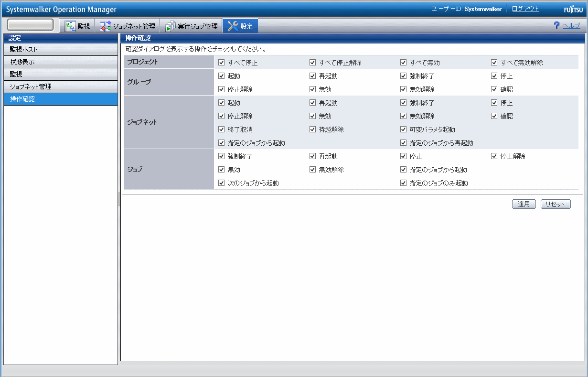Screen dimensions: 588x377
Task: Open 監視ホスト in settings sidebar
Action: click(61, 49)
